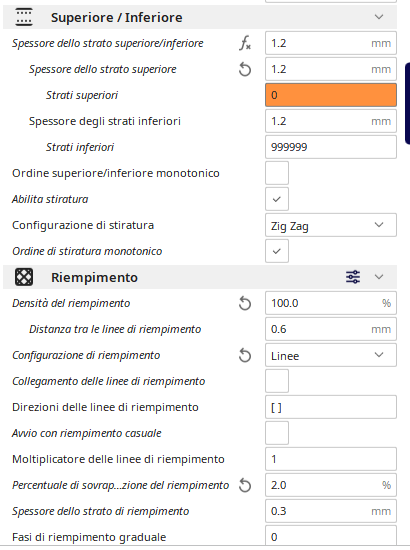Open Configurazione di riempimento Linee dropdown
The width and height of the screenshot is (410, 550).
pyautogui.click(x=331, y=355)
